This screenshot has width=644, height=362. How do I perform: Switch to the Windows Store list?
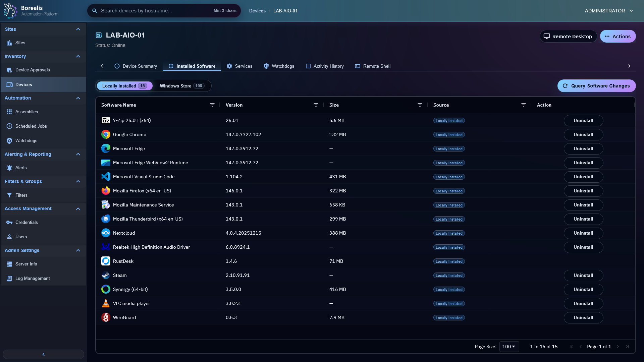[182, 86]
